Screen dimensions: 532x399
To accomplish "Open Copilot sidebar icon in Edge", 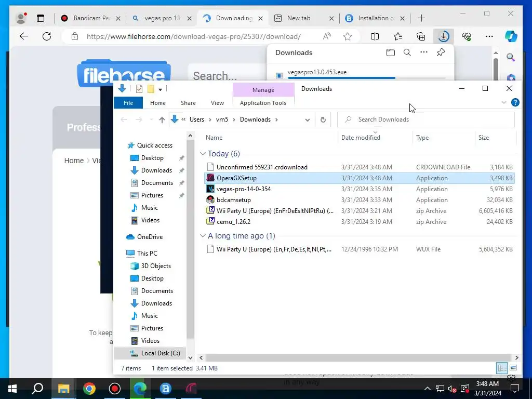I will point(511,36).
